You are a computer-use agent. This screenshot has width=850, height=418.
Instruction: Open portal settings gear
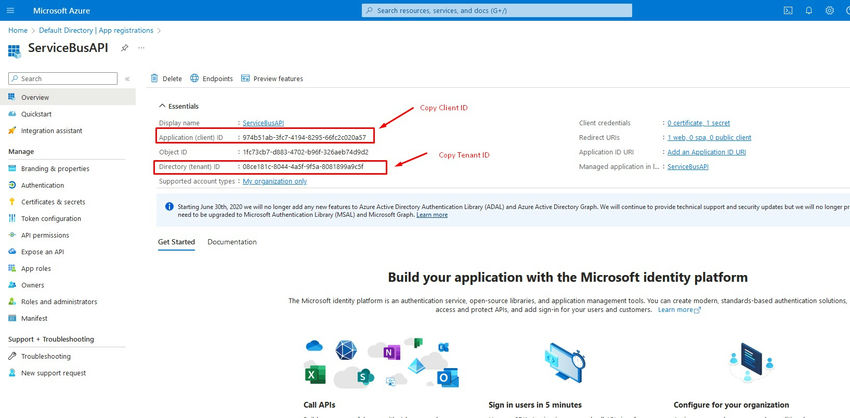click(829, 10)
